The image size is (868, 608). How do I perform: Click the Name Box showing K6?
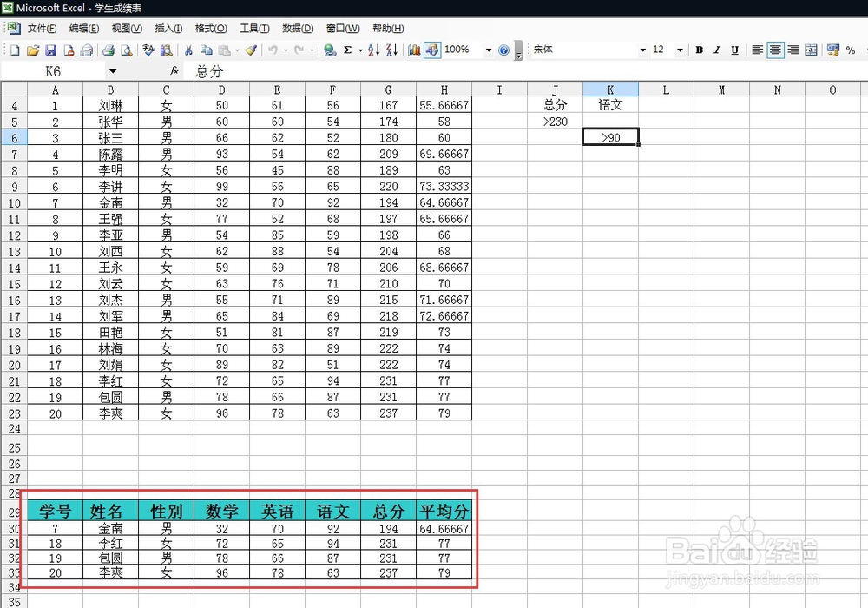click(53, 71)
